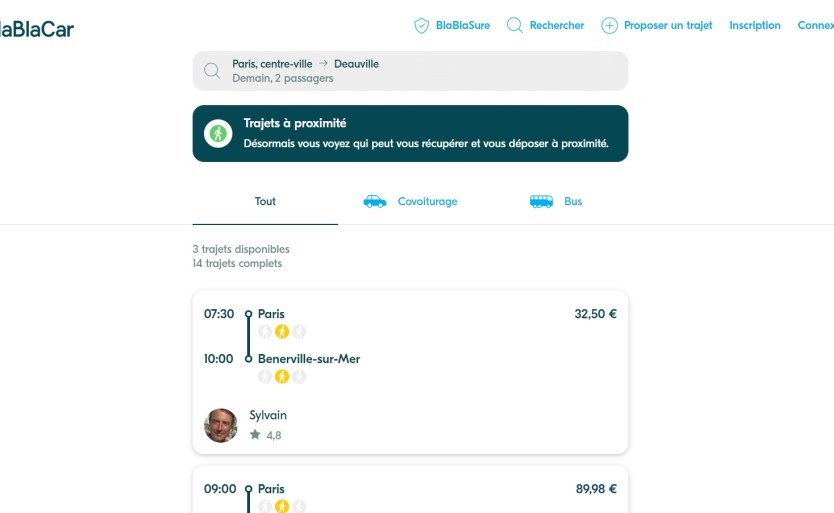Open the Inscription link
This screenshot has height=513, width=834.
tap(755, 26)
